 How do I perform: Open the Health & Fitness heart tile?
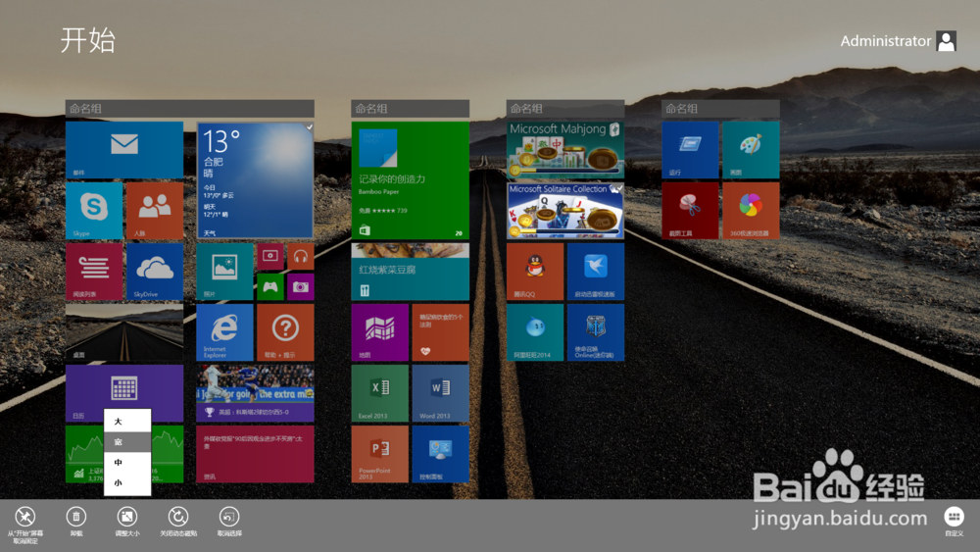[440, 332]
